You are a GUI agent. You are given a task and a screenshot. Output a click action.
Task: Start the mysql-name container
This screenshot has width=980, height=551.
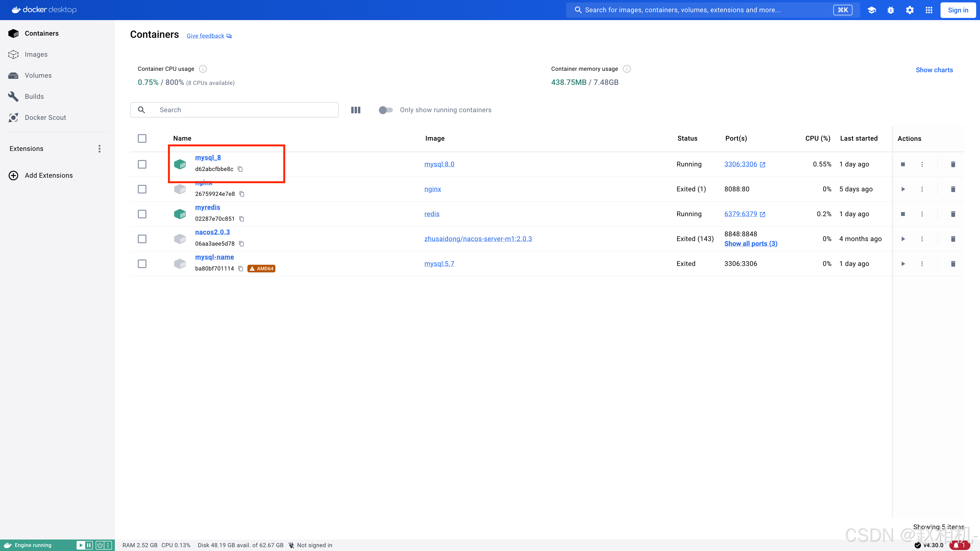tap(903, 264)
